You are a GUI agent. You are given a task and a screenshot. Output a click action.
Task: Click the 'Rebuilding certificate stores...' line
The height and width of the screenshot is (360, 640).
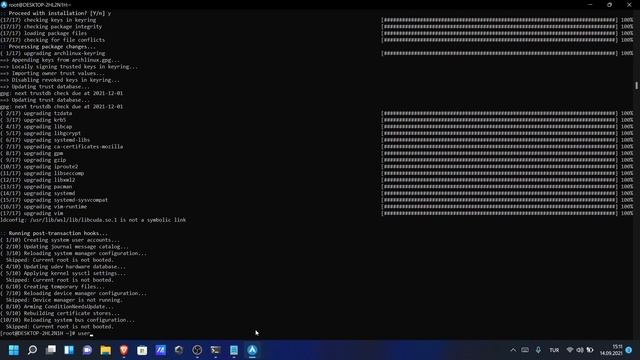(x=60, y=313)
